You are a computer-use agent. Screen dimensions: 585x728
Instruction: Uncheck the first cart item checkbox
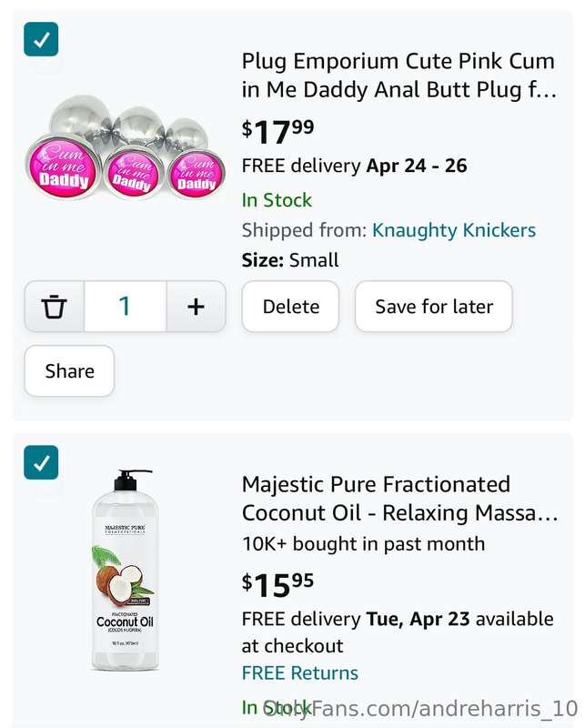41,39
